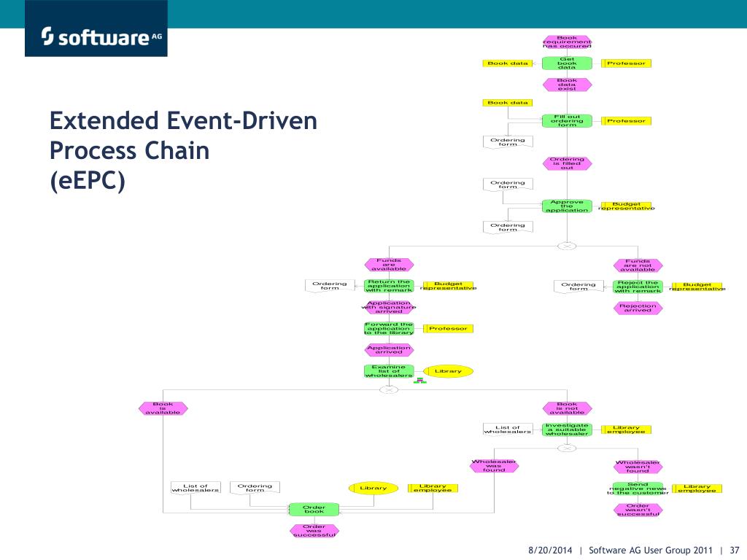Click the 'Approve the application' function node
The image size is (747, 560).
[567, 206]
